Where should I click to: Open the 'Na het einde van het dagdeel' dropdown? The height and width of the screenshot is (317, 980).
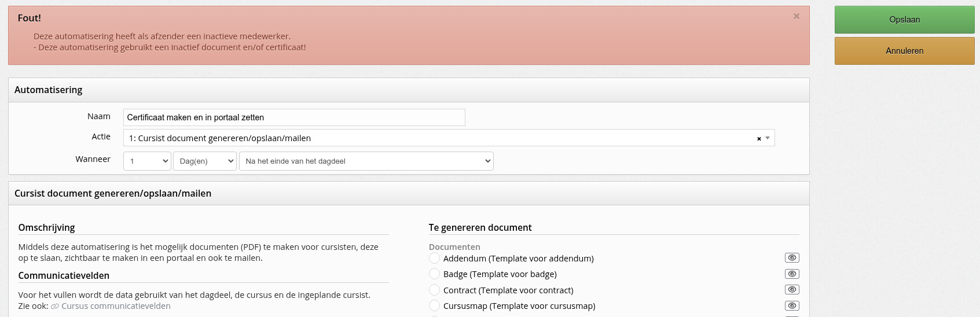pos(366,161)
